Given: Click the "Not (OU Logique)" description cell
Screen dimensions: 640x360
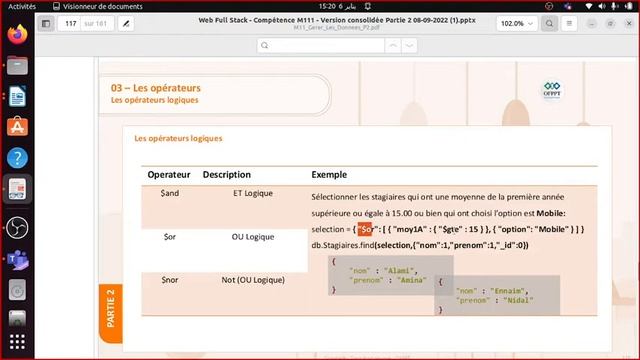Looking at the screenshot, I should tap(253, 280).
